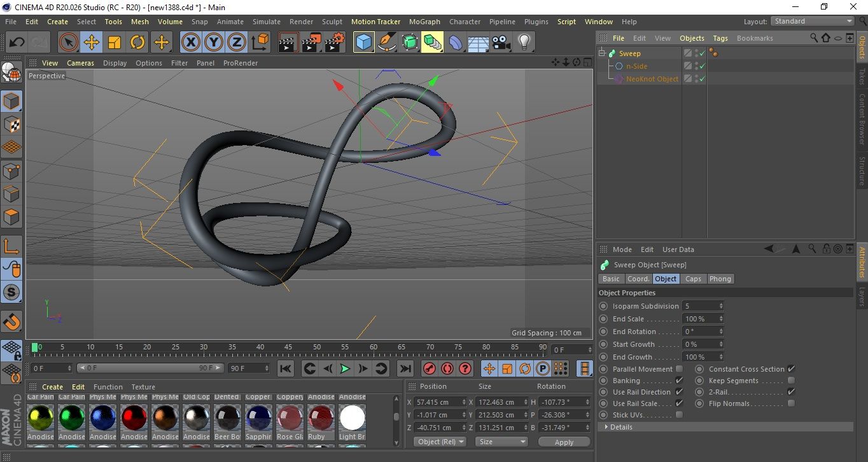Step the End Rotation spinner
The image size is (868, 462).
pos(721,332)
